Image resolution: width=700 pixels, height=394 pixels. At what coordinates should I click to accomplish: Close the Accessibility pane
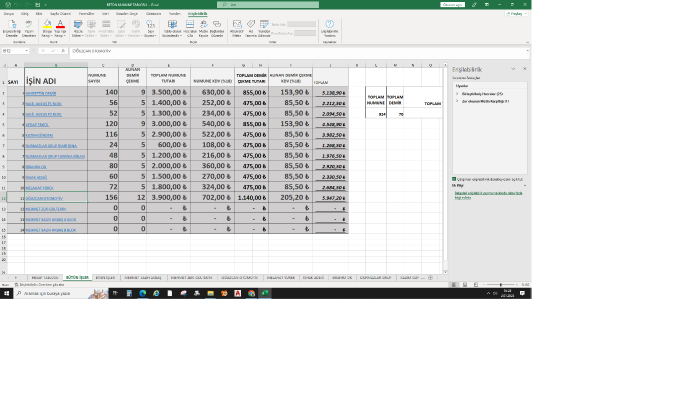coord(525,69)
